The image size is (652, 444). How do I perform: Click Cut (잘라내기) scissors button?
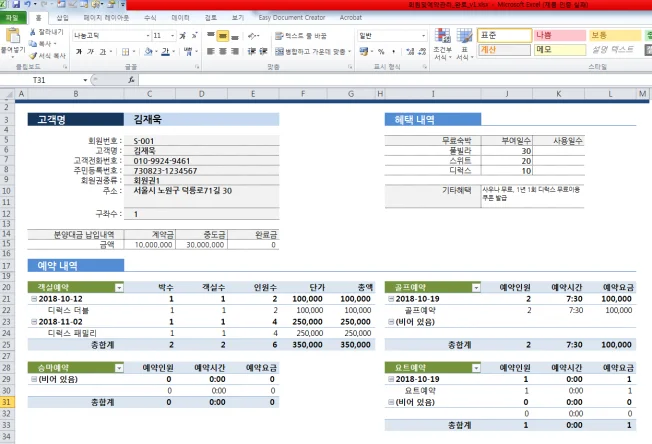46,32
